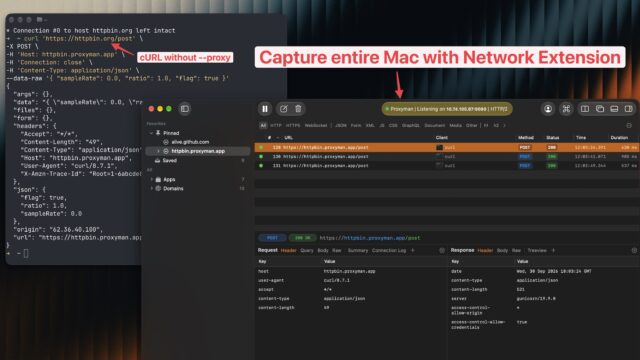Click the icon beside alive.github.com
This screenshot has width=640, height=360.
tap(166, 142)
